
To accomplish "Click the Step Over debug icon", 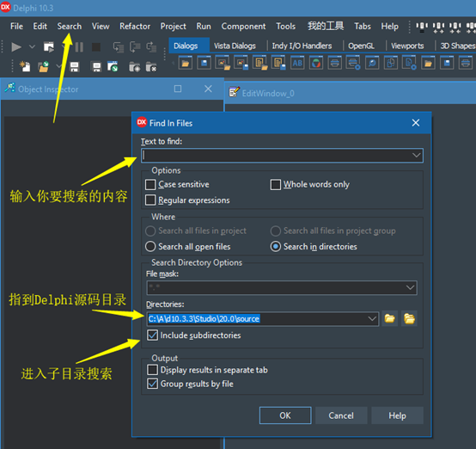I will coord(135,47).
